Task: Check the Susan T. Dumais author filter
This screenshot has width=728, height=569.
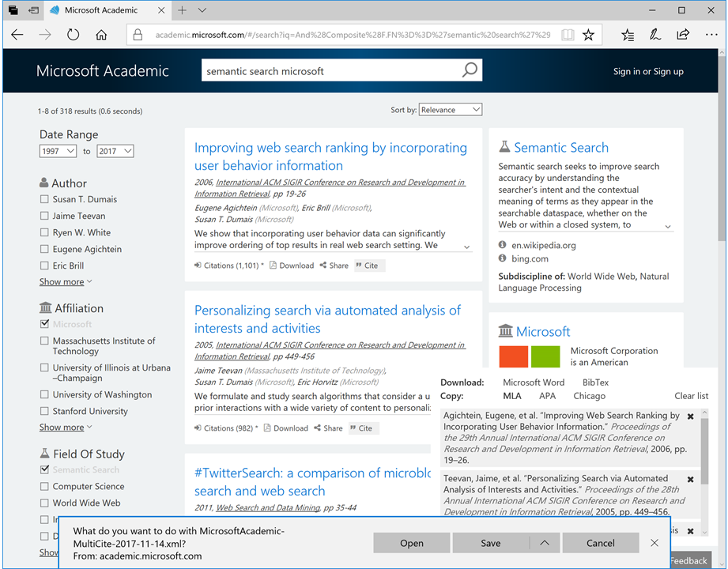Action: click(43, 199)
